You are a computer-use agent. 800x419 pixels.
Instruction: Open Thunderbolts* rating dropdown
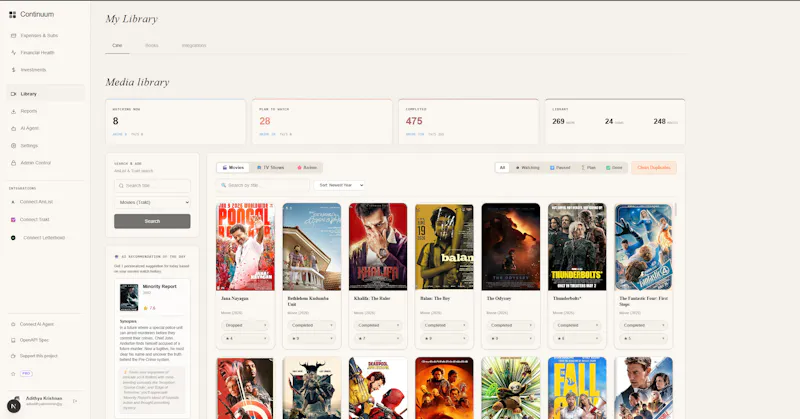click(577, 338)
